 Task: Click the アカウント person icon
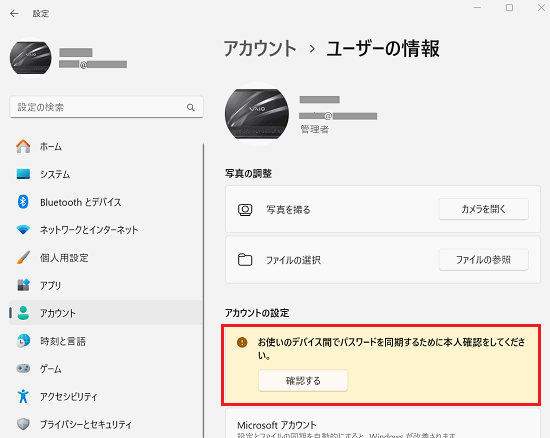(23, 313)
